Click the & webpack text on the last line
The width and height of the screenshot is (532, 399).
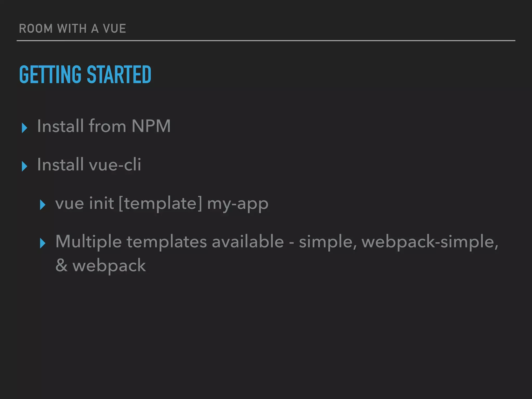(x=101, y=266)
